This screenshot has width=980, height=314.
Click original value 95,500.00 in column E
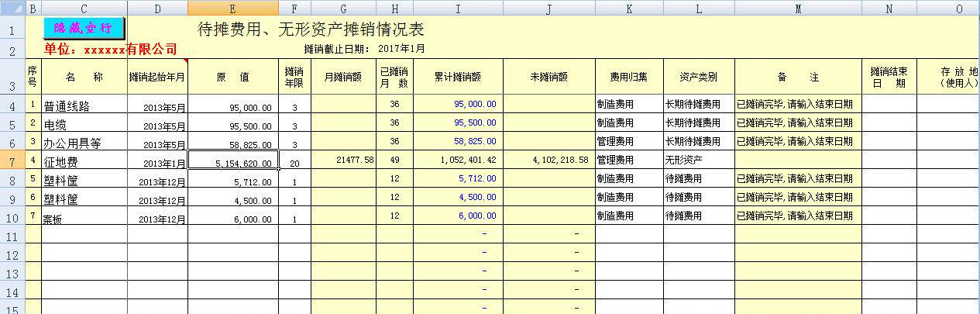tap(233, 123)
